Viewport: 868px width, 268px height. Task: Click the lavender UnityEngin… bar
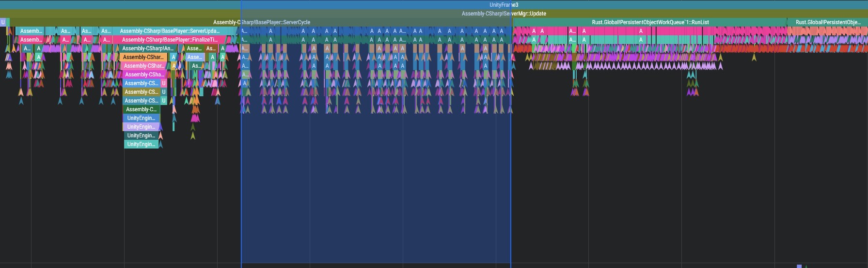coord(141,127)
